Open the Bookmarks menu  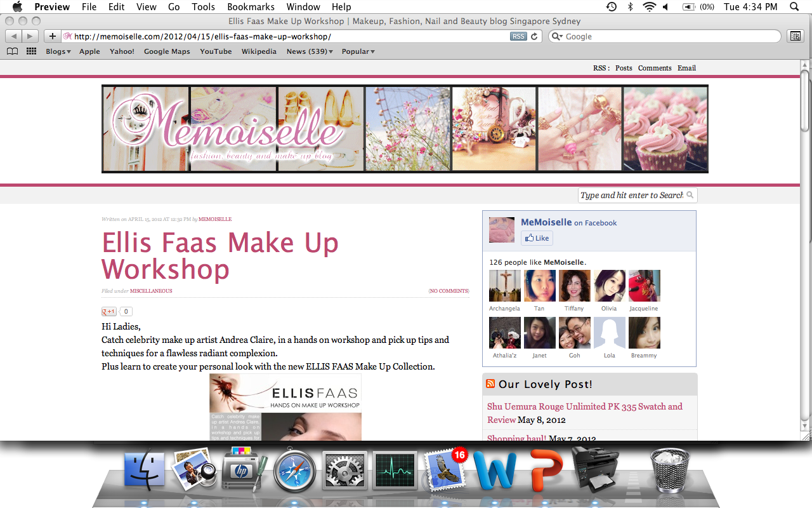[251, 7]
